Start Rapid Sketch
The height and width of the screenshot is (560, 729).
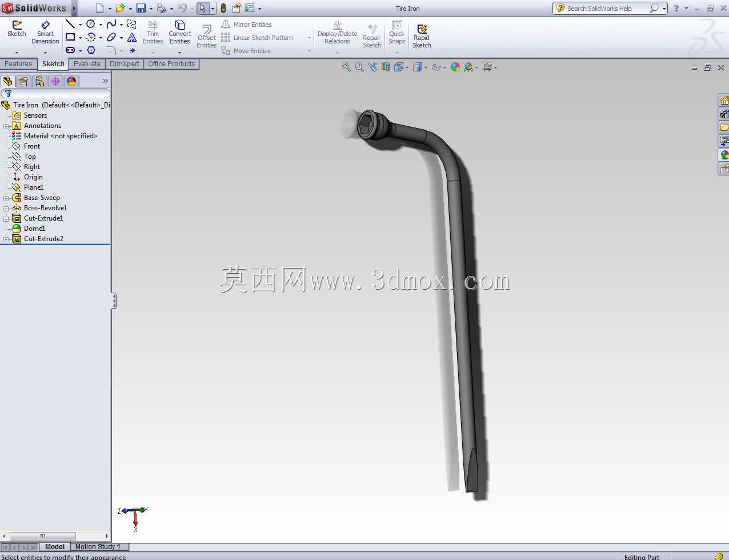422,36
